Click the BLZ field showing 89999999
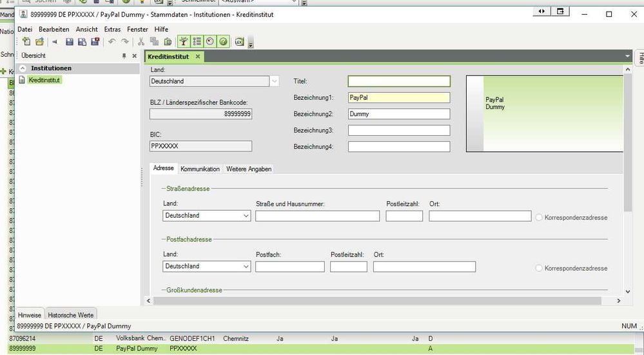644x355 pixels. [x=201, y=114]
